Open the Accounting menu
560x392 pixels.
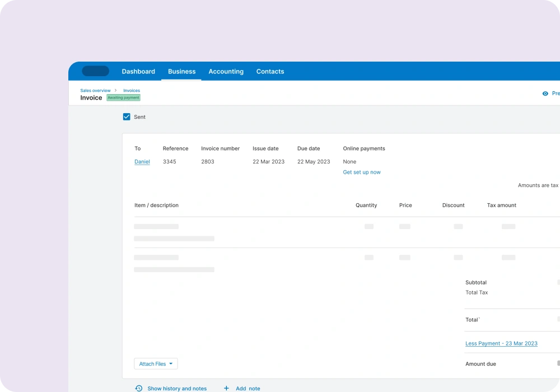pos(226,72)
